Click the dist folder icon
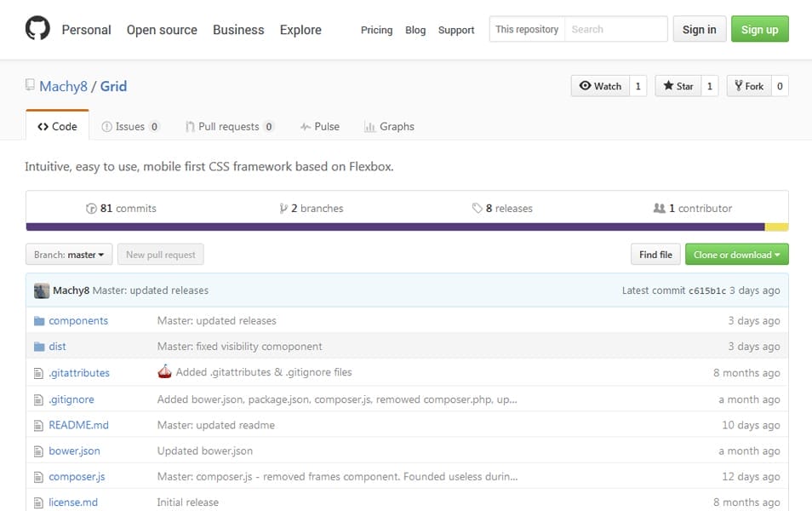Viewport: 812px width, 511px height. (39, 346)
